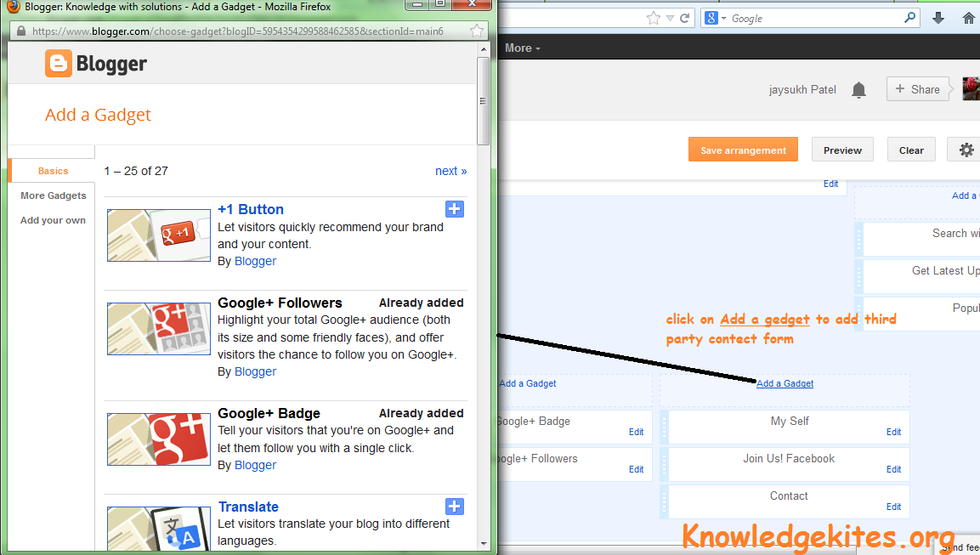Bookmark page with star icon in popup address bar
Viewport: 980px width, 555px height.
click(476, 31)
